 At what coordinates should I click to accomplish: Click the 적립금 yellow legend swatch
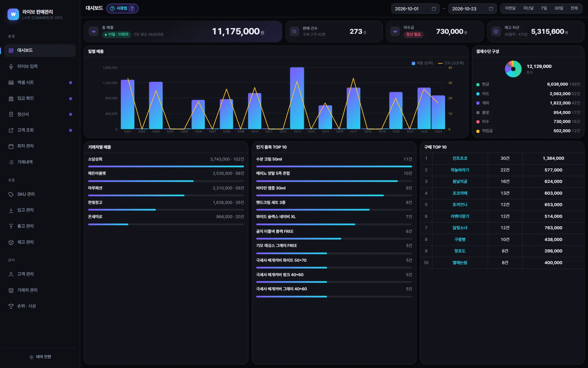tap(478, 131)
